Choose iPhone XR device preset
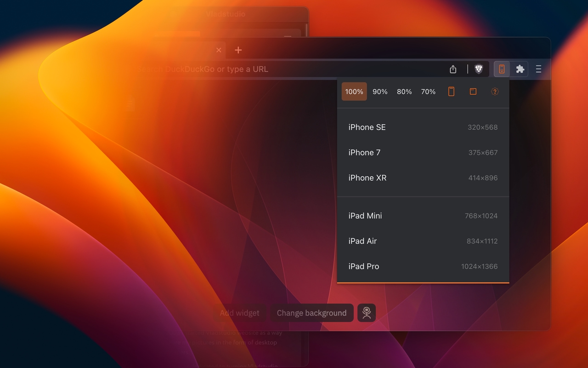 tap(423, 178)
